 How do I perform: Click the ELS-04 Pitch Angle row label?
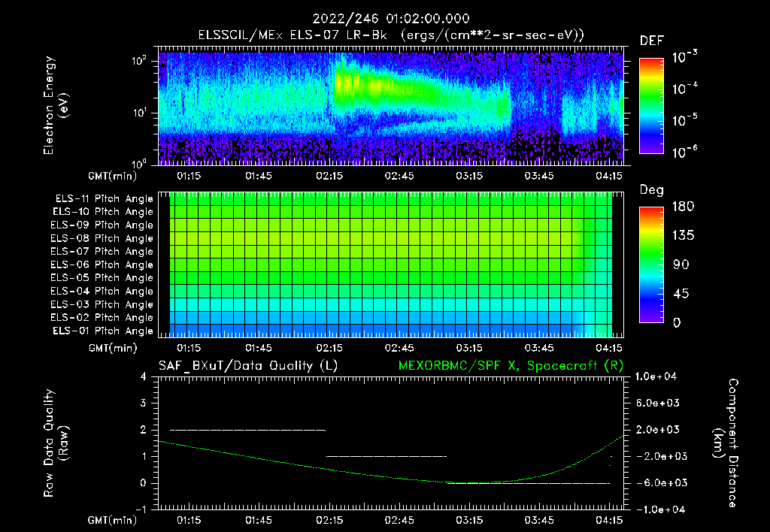[x=102, y=291]
